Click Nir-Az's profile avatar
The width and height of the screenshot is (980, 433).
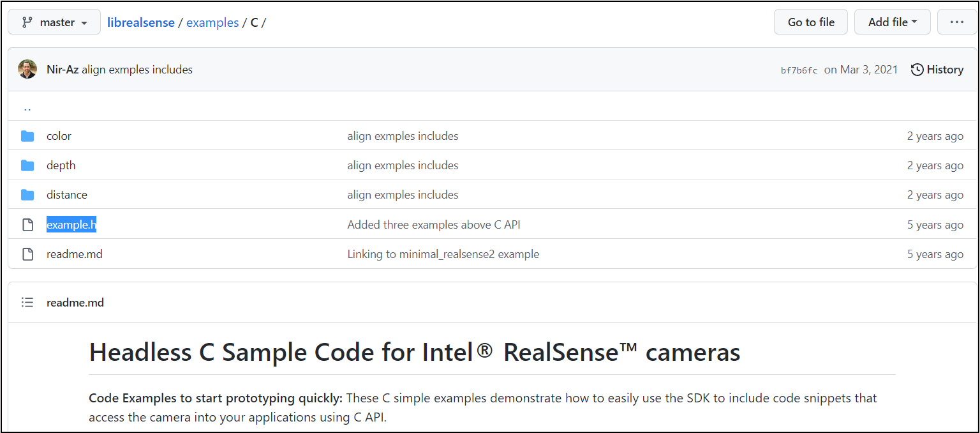coord(27,69)
